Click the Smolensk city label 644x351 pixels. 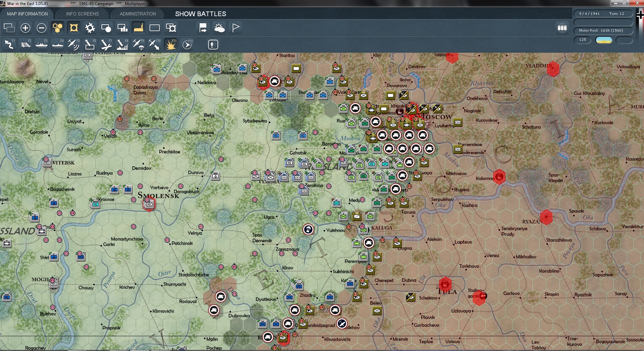pos(158,196)
